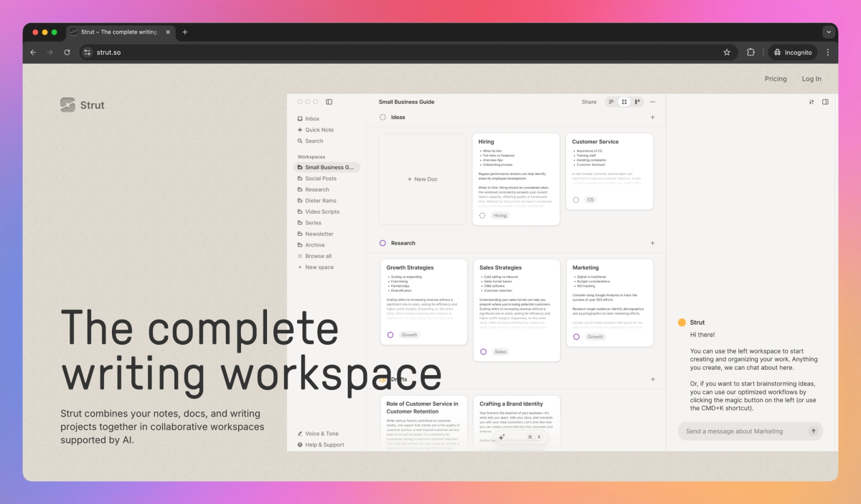Click the Ideas section dashed status icon
Image resolution: width=861 pixels, height=504 pixels.
(x=382, y=118)
